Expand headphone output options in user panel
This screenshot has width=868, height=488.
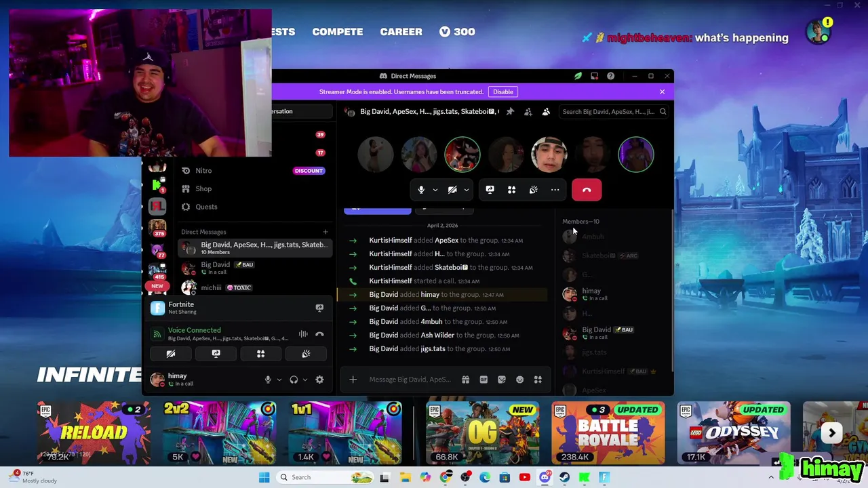coord(305,380)
